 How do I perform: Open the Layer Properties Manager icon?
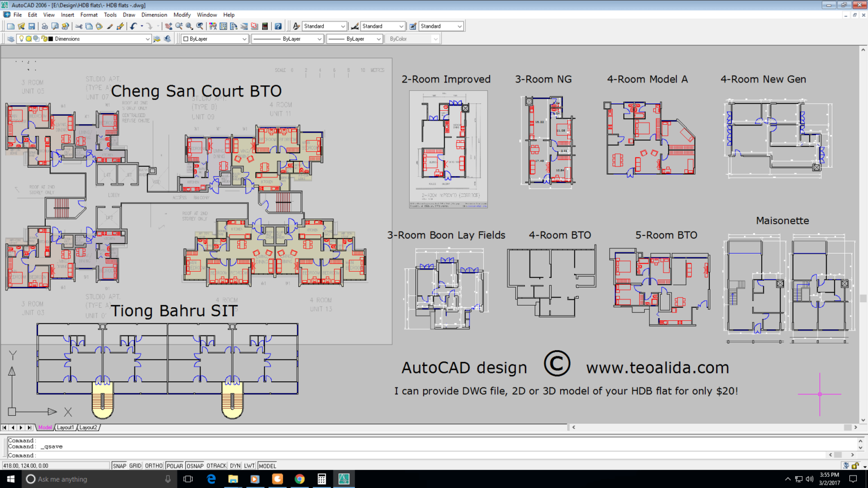click(x=11, y=39)
